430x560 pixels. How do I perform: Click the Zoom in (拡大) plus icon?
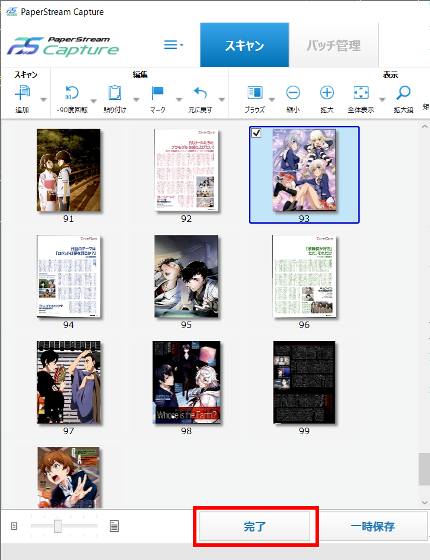pyautogui.click(x=327, y=92)
